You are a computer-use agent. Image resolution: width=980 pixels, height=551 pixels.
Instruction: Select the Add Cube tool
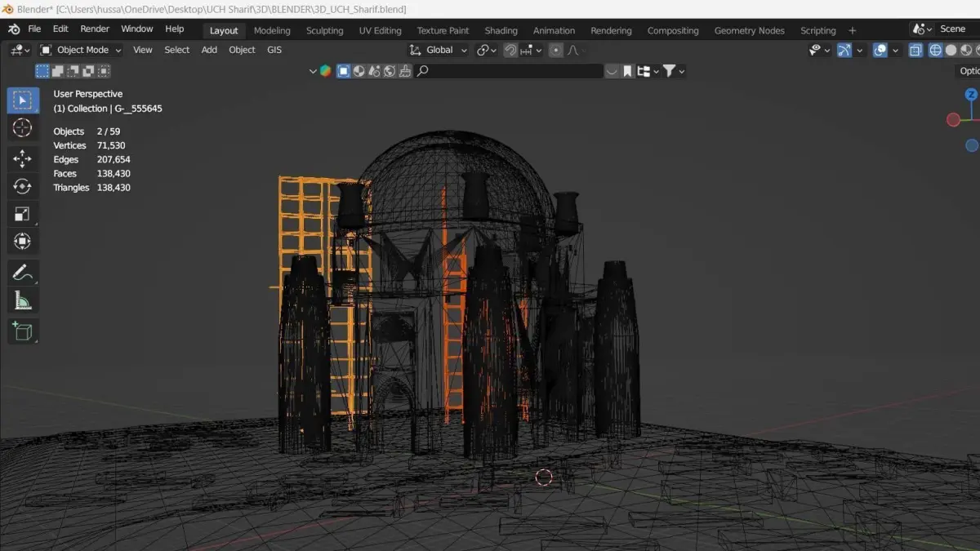pyautogui.click(x=22, y=331)
